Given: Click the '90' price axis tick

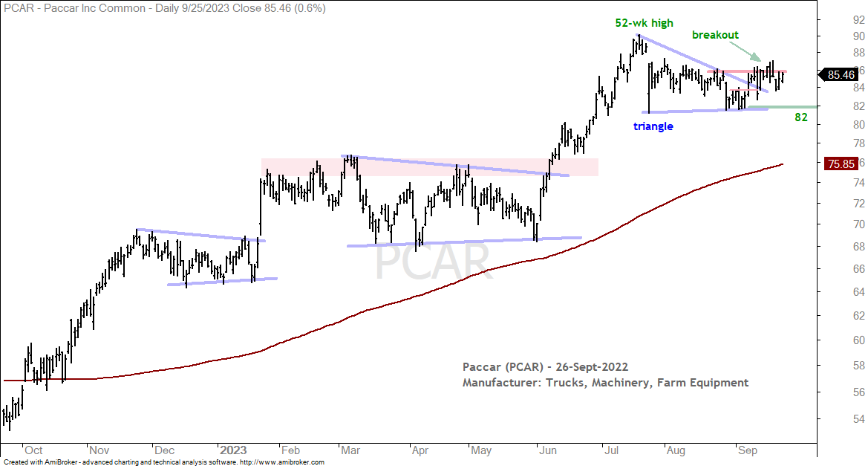Looking at the screenshot, I should (859, 36).
